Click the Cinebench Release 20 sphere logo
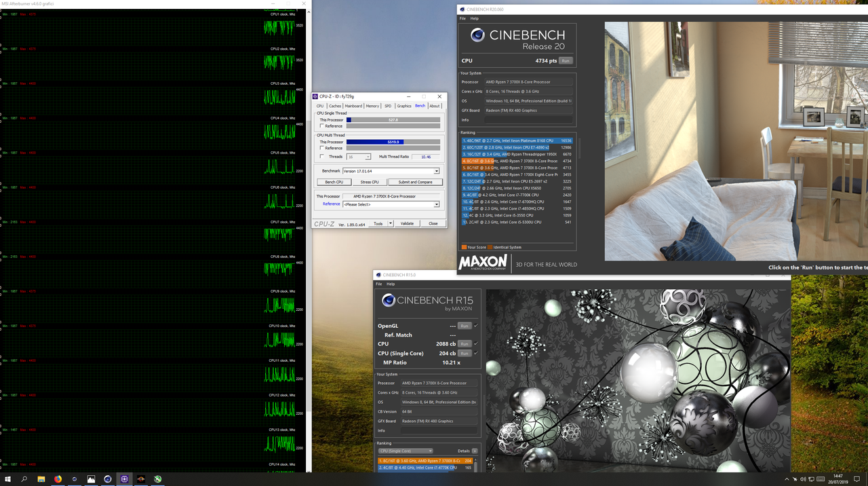Image resolution: width=868 pixels, height=486 pixels. click(x=478, y=35)
